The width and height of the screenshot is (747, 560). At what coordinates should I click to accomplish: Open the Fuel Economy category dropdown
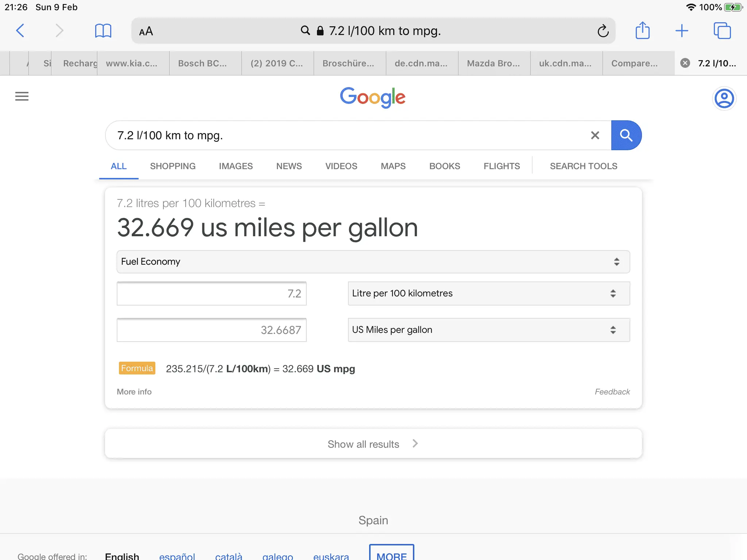coord(373,262)
